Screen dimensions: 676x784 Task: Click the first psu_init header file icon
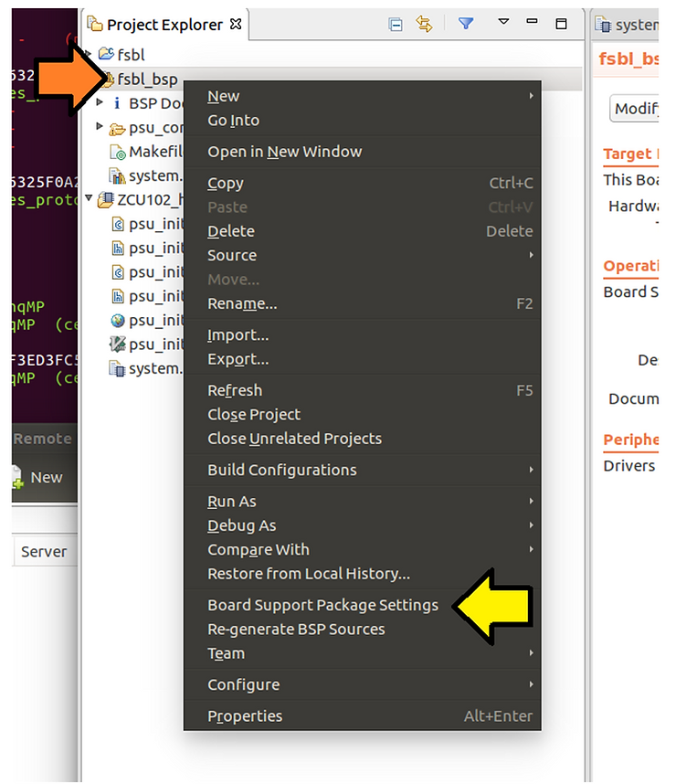[118, 248]
